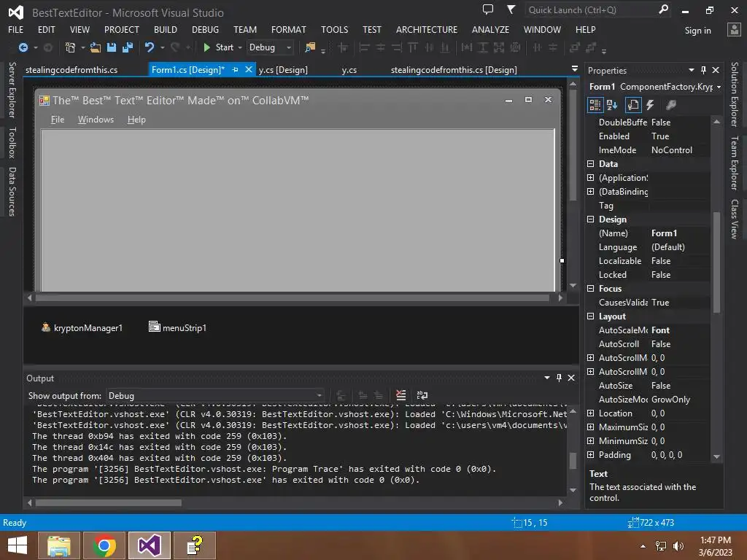Open the Toolbox side tab
Screen dimensions: 747x560
(x=12, y=142)
